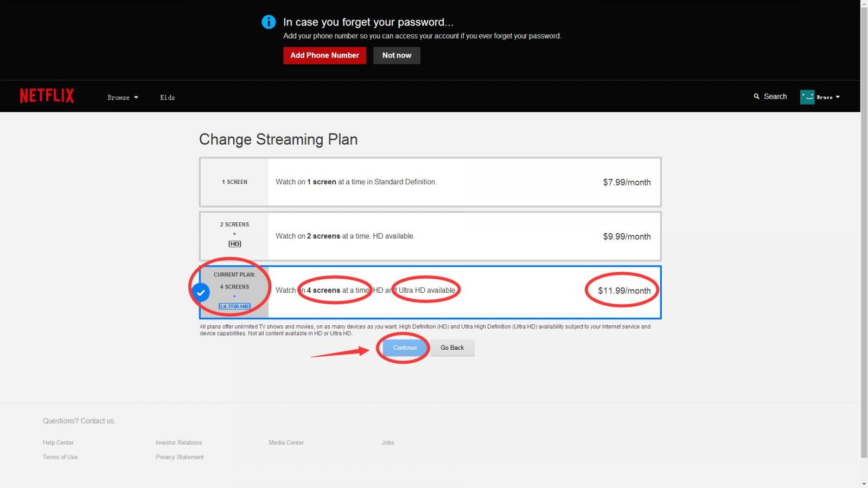Click the Questions? Contact us link
Image resolution: width=868 pixels, height=488 pixels.
click(x=79, y=421)
